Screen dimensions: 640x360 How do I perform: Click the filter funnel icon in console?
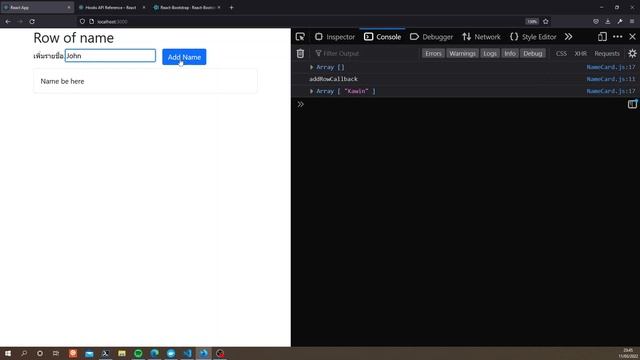click(318, 53)
